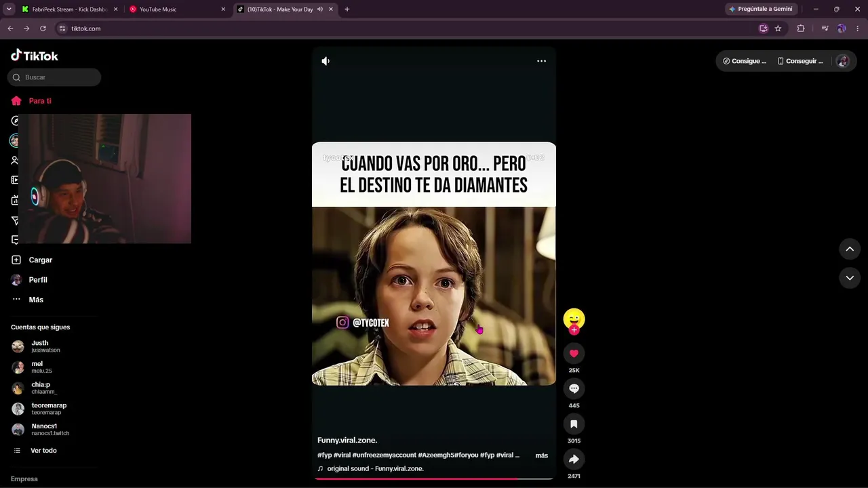Open original sound - Funny.viral.zone.
This screenshot has width=868, height=488.
370,469
